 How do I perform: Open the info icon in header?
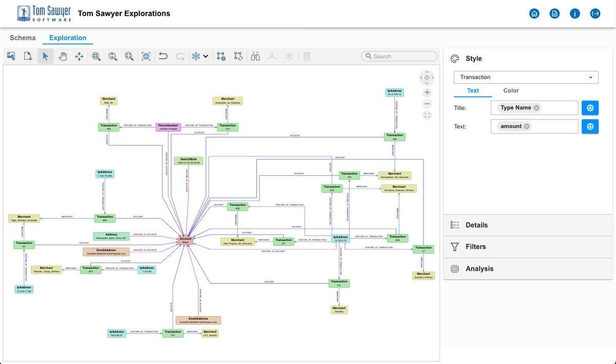[574, 13]
